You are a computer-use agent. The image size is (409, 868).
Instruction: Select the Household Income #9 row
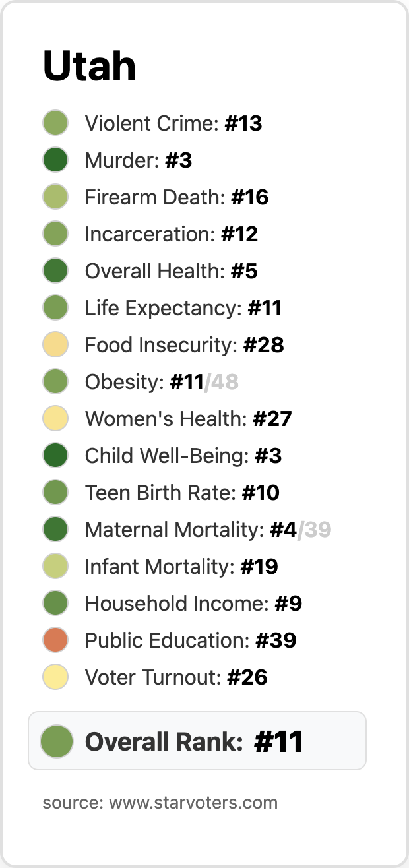pyautogui.click(x=193, y=604)
